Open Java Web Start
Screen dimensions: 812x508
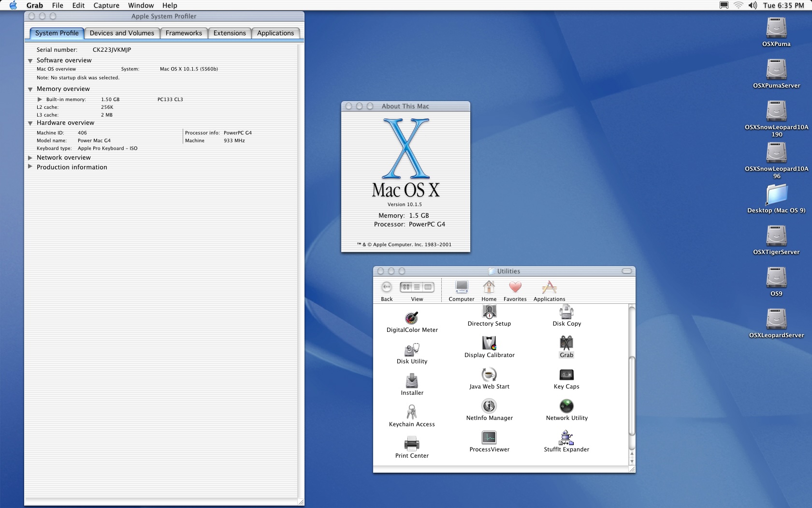tap(489, 375)
